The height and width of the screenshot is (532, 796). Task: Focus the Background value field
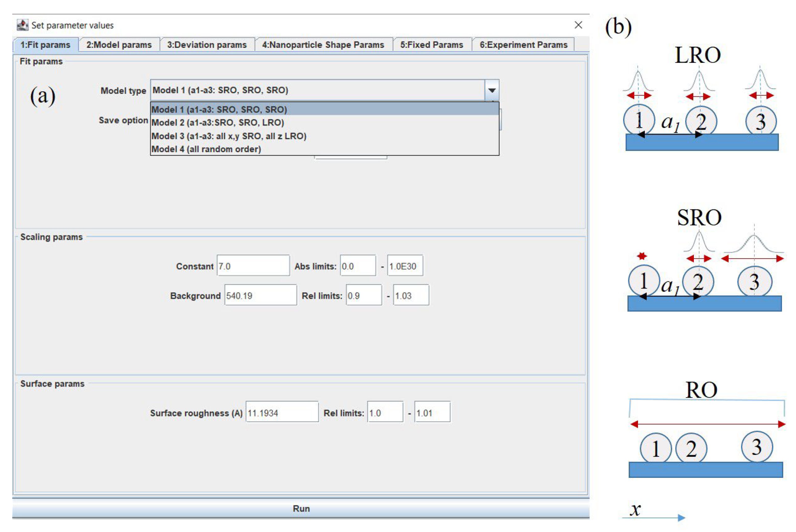[260, 296]
